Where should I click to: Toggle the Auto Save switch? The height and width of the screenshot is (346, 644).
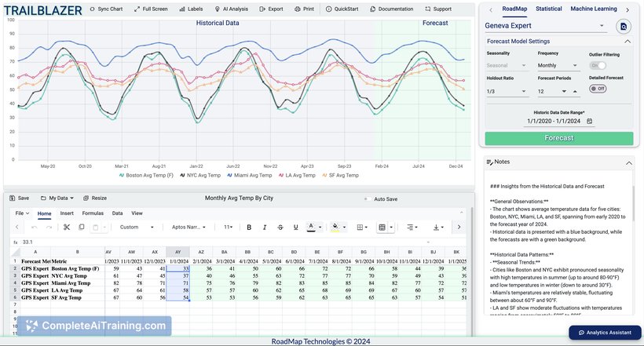(x=366, y=199)
